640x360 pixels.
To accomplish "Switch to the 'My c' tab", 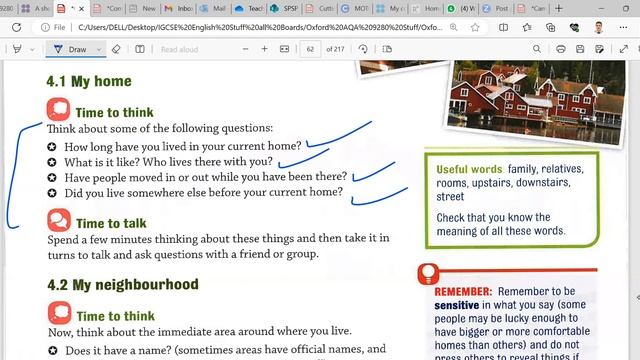I will 390,8.
